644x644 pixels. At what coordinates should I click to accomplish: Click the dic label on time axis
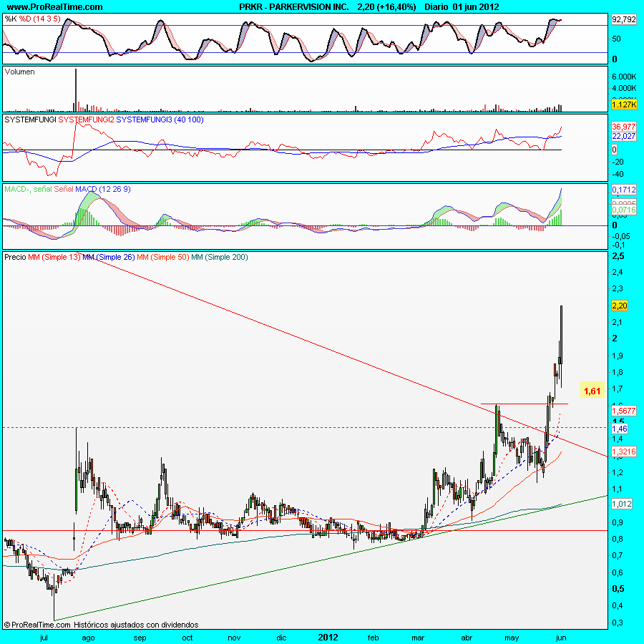(x=281, y=638)
